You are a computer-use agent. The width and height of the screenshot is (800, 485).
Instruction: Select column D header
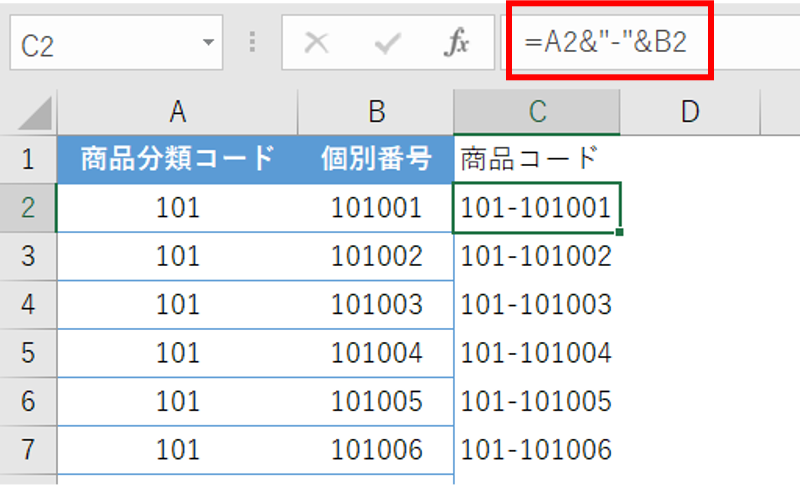coord(689,111)
